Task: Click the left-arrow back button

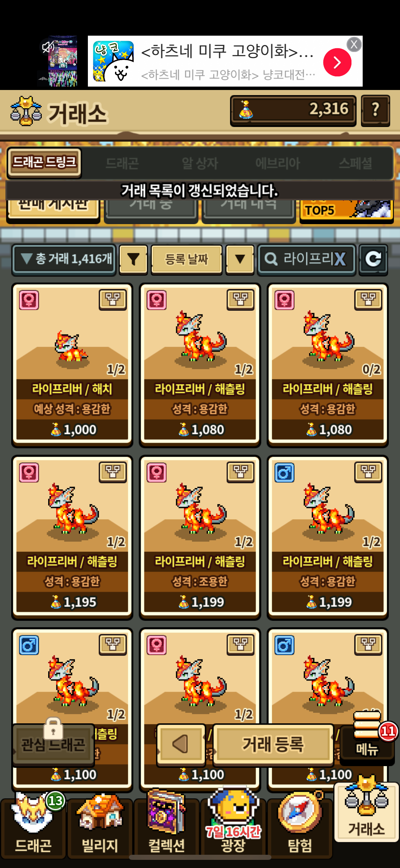Action: (x=181, y=744)
